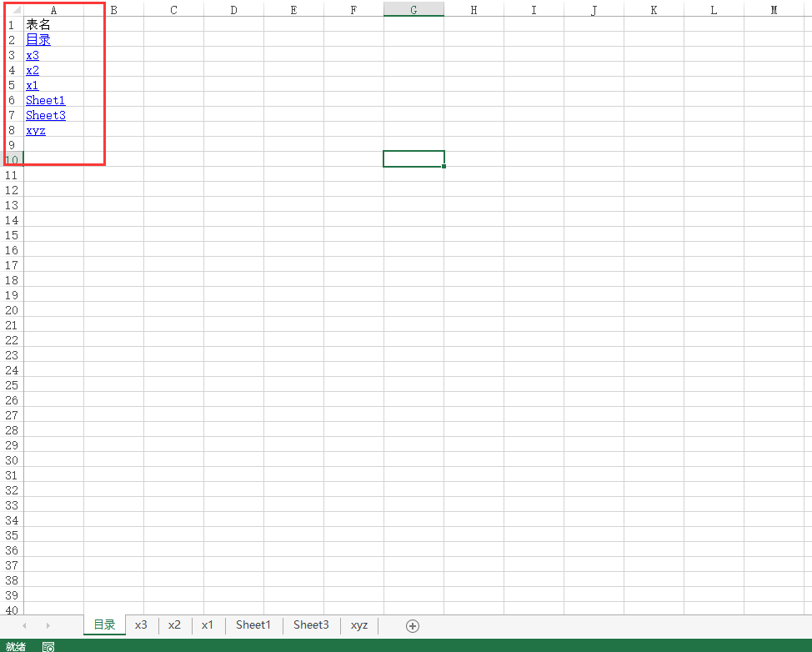Switch to the Sheet1 sheet tab

[253, 625]
